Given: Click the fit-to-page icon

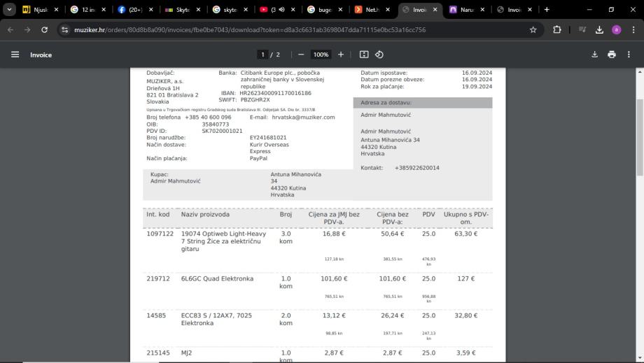Looking at the screenshot, I should point(364,55).
